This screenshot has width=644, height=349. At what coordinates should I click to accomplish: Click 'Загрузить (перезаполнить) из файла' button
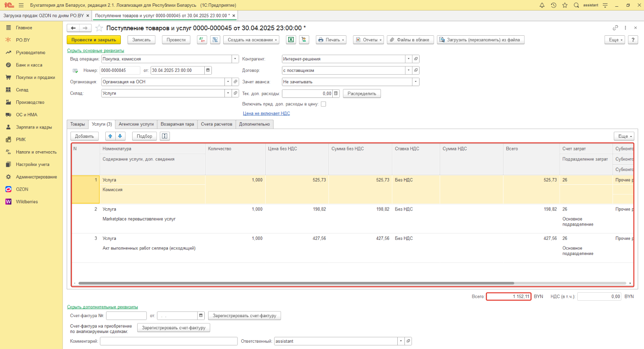pos(480,40)
